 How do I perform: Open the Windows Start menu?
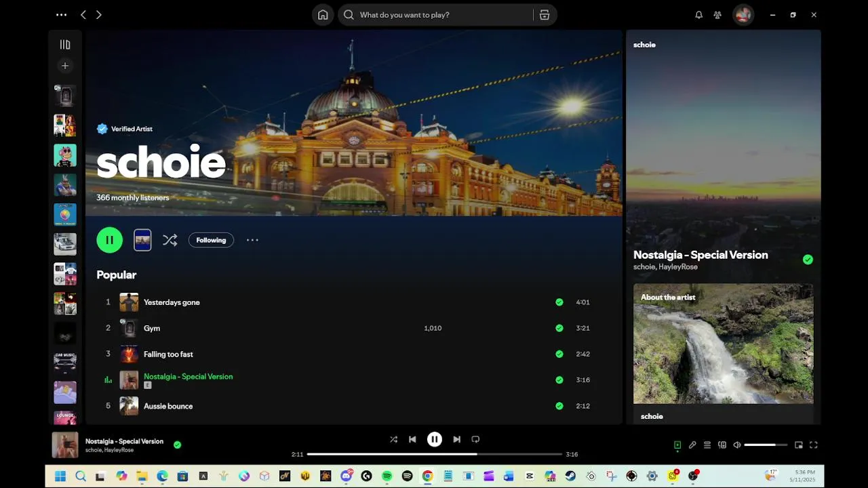60,476
